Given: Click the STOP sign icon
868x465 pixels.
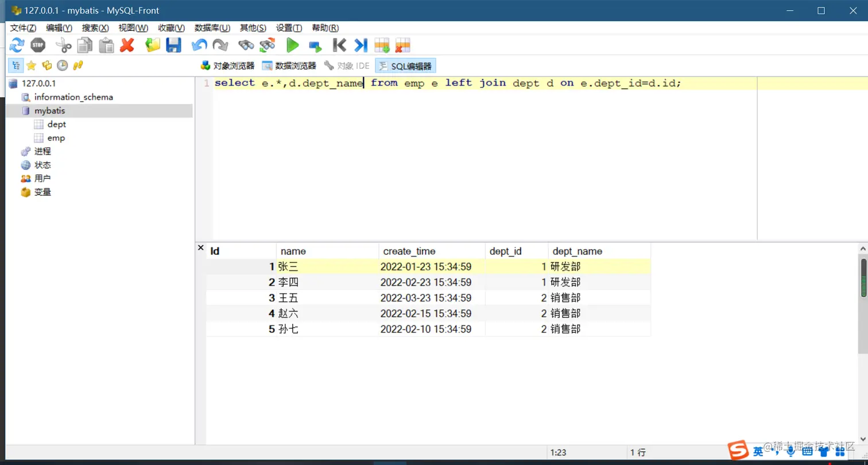Looking at the screenshot, I should coord(38,45).
